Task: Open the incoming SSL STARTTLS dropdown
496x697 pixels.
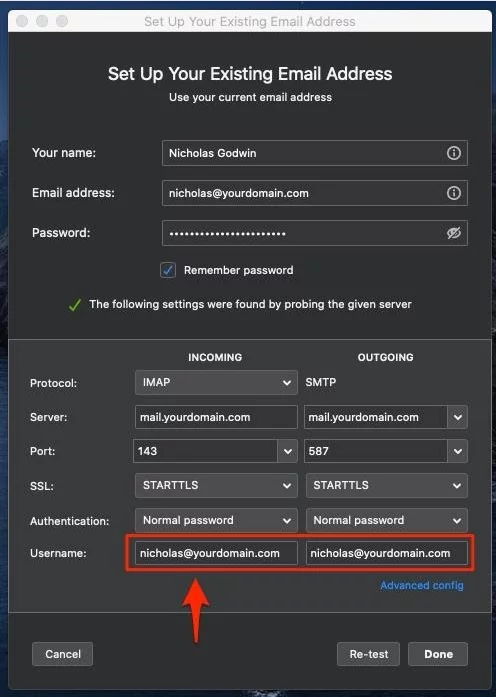Action: point(216,485)
